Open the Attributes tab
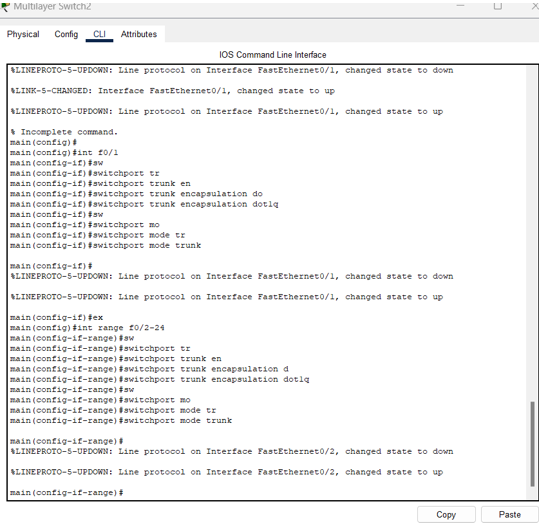 (139, 34)
